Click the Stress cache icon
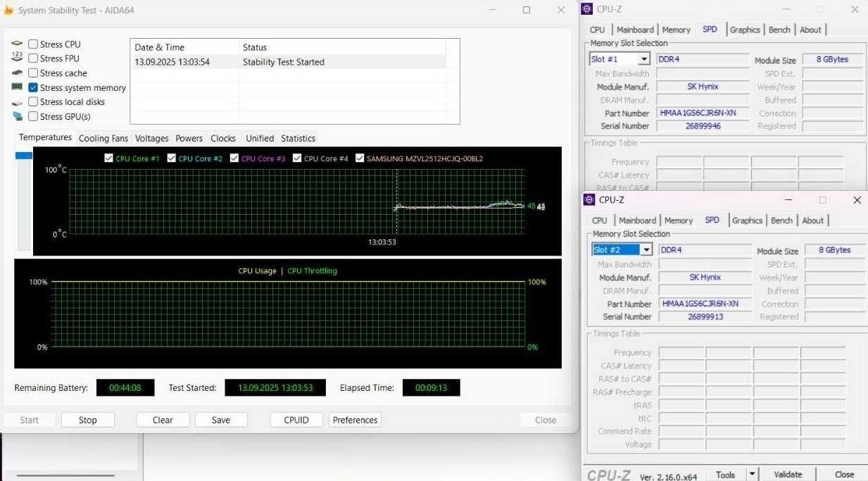 17,73
